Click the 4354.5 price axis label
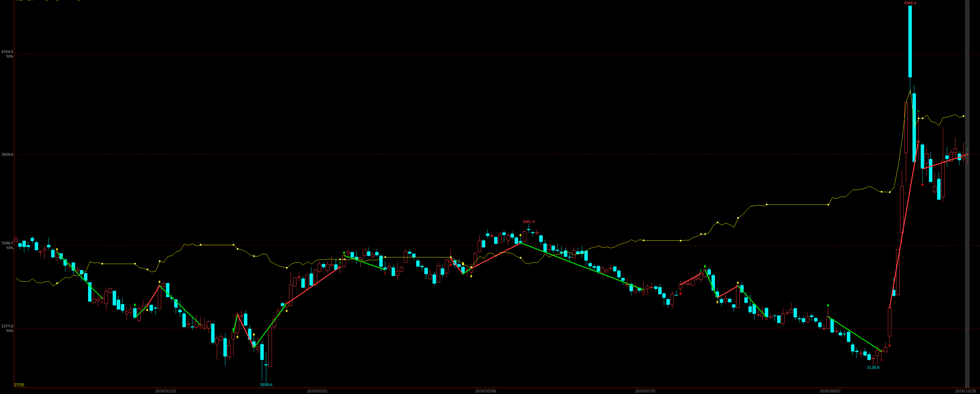 (7, 52)
